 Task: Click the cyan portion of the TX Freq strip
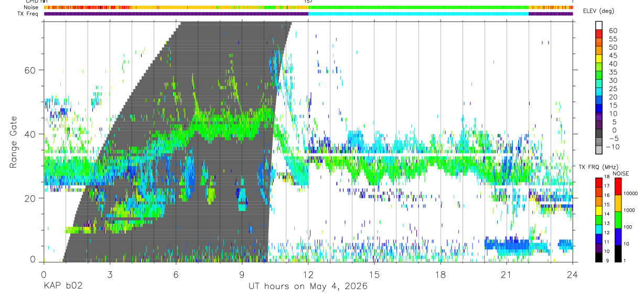point(418,14)
